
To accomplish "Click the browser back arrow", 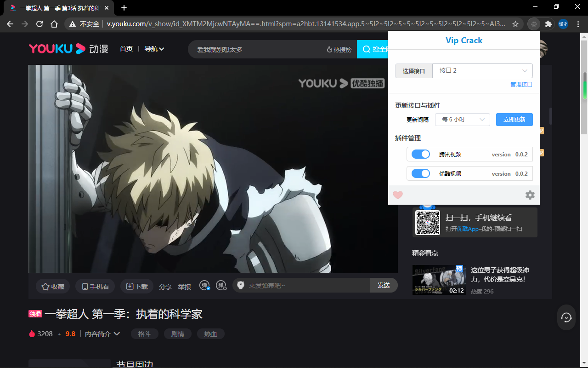I will tap(10, 24).
